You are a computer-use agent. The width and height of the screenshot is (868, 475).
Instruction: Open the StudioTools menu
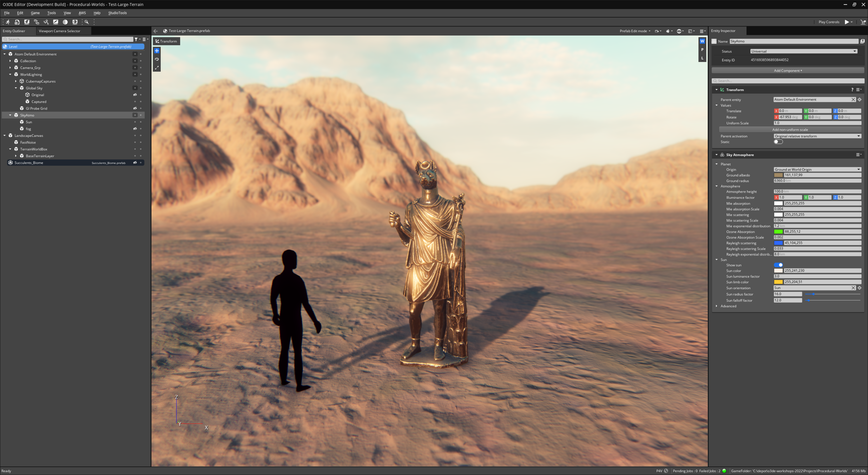click(117, 13)
